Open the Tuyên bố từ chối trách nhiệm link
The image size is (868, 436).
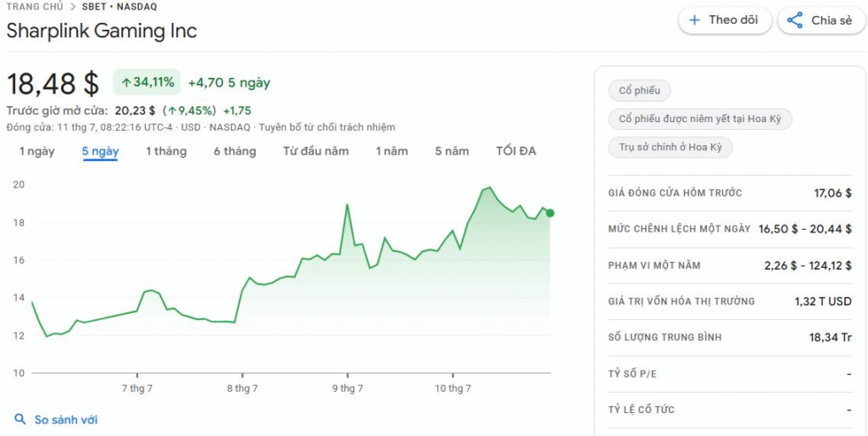[x=326, y=127]
